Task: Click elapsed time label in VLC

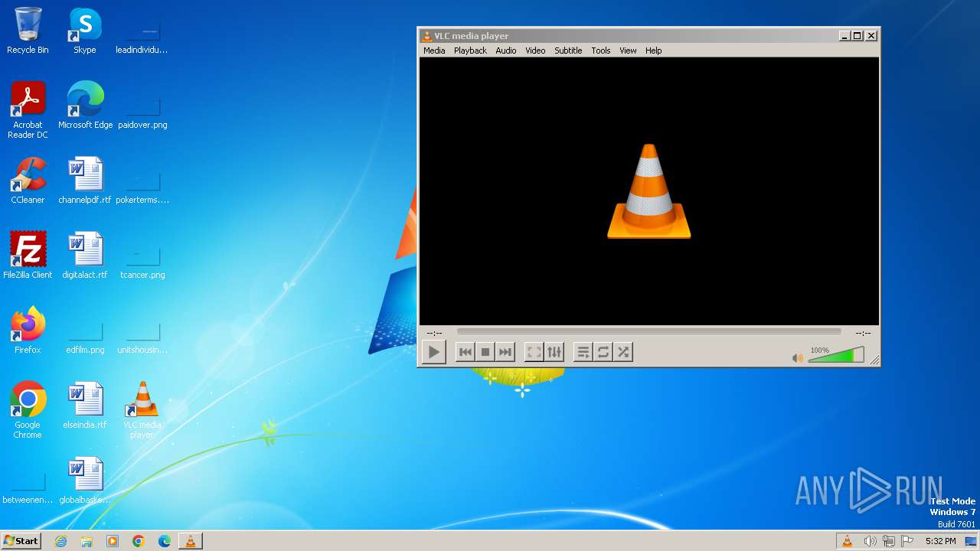Action: [x=435, y=333]
